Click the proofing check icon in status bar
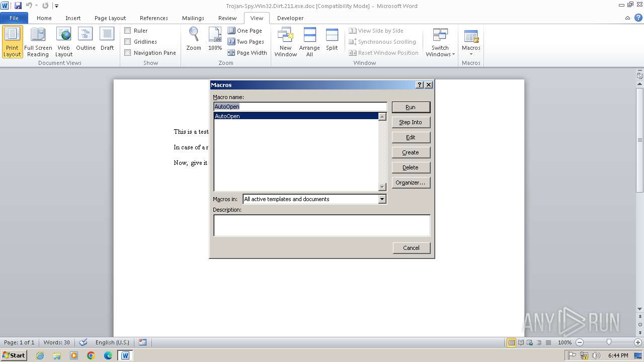Screen dimensions: 644x362 [84, 342]
